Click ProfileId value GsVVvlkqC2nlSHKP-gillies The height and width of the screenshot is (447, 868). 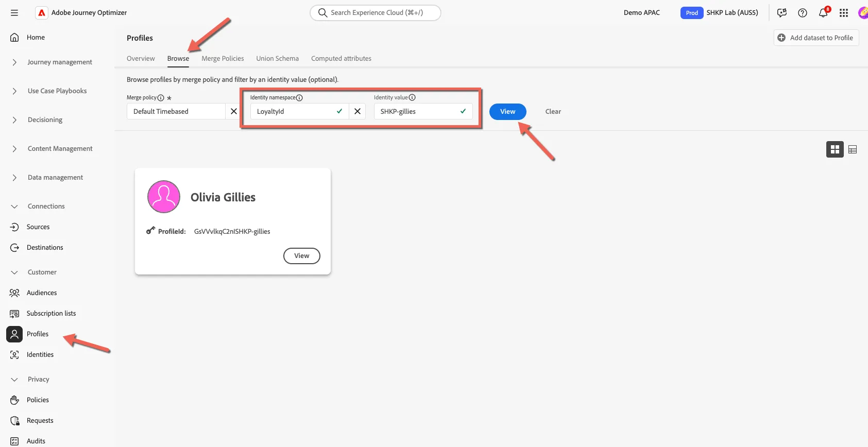tap(232, 231)
